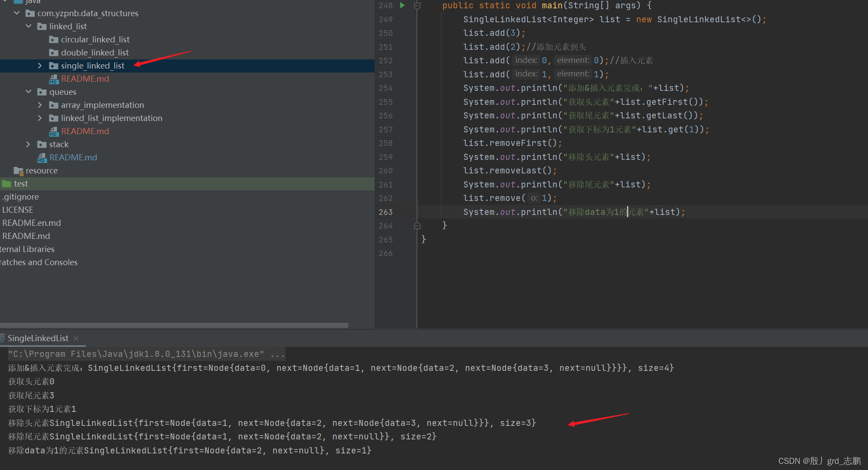Select the circular_linked_list folder

click(95, 39)
